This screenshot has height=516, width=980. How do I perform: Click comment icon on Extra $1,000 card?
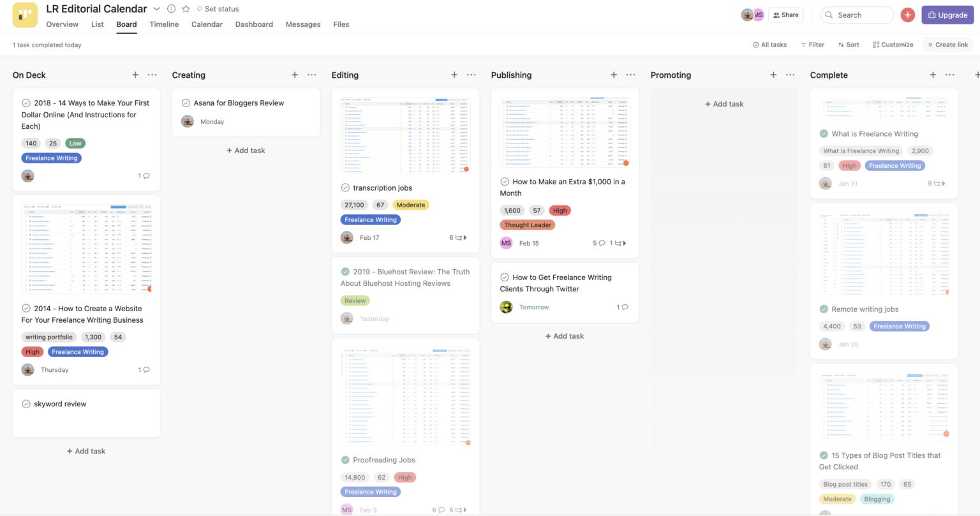pyautogui.click(x=602, y=243)
